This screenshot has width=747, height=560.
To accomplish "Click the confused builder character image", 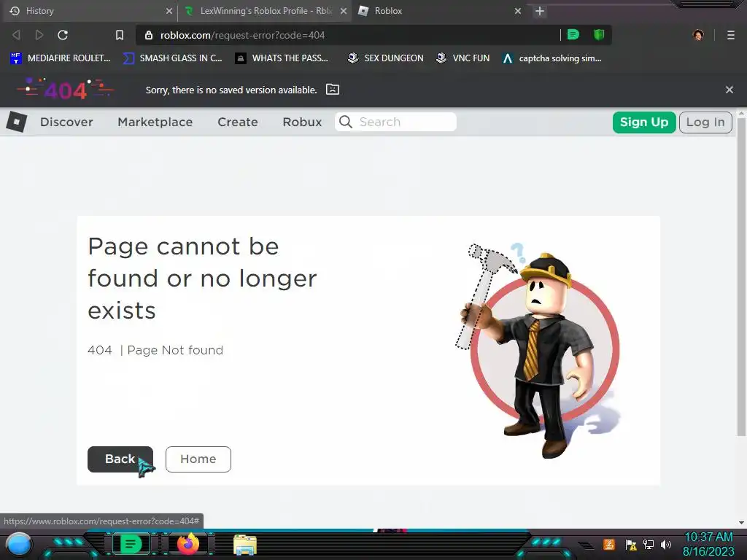I will pyautogui.click(x=538, y=351).
